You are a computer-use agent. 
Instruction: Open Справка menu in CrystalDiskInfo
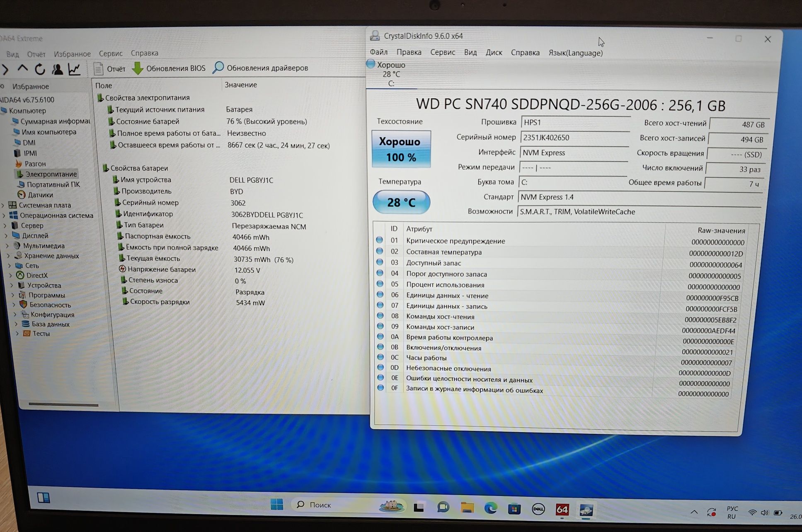click(x=525, y=53)
